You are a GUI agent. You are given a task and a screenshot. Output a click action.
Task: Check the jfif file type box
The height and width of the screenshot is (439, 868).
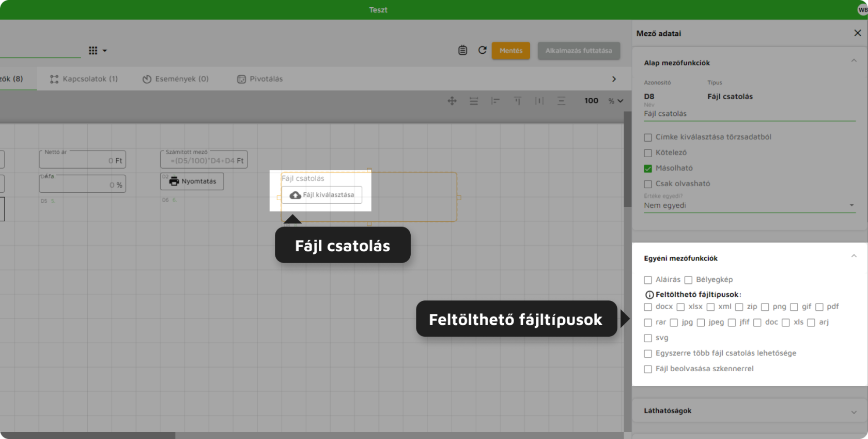(732, 323)
